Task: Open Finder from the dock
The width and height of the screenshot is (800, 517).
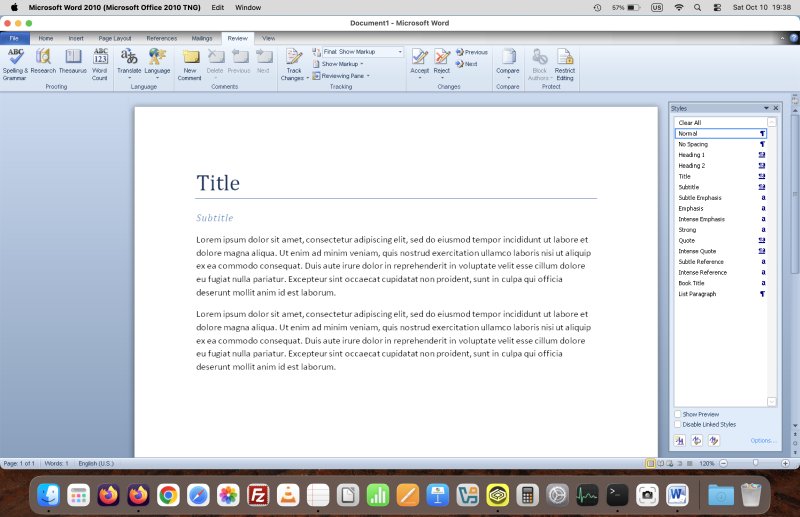Action: [x=48, y=495]
